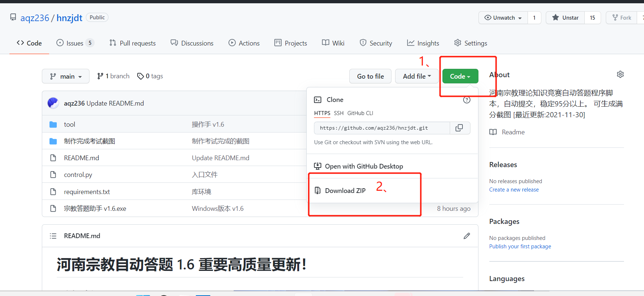
Task: Open the Windows版本 v1.6 commit message
Action: (x=218, y=209)
